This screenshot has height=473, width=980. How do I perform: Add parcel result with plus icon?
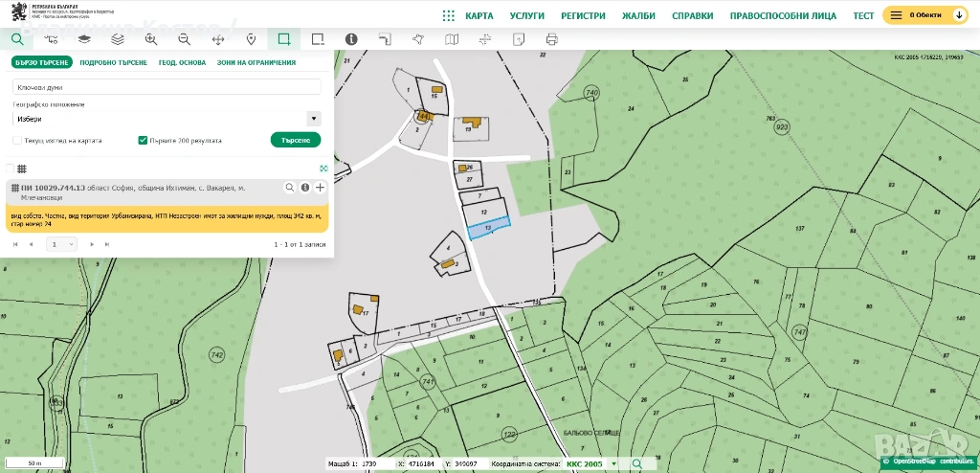[x=320, y=188]
